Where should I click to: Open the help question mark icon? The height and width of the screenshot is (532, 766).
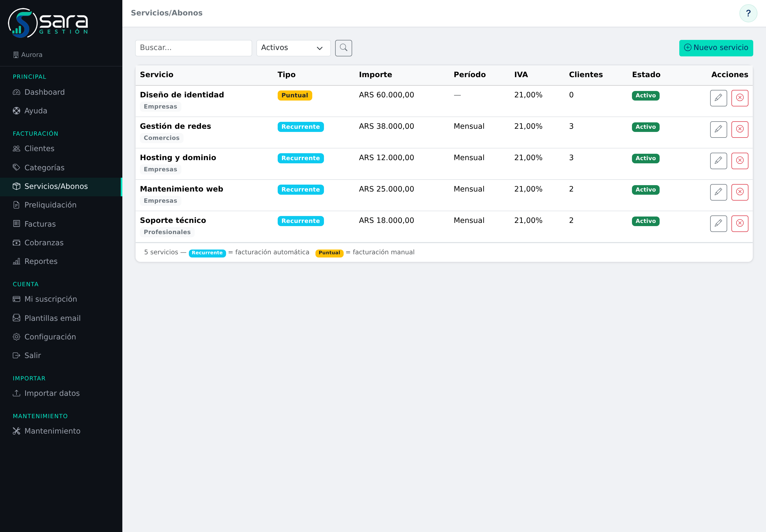[748, 13]
